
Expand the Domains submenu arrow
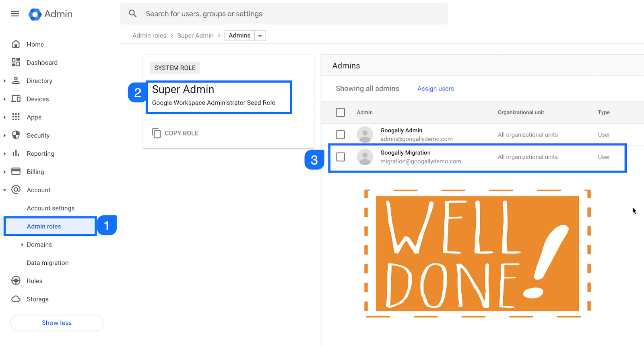tap(22, 245)
